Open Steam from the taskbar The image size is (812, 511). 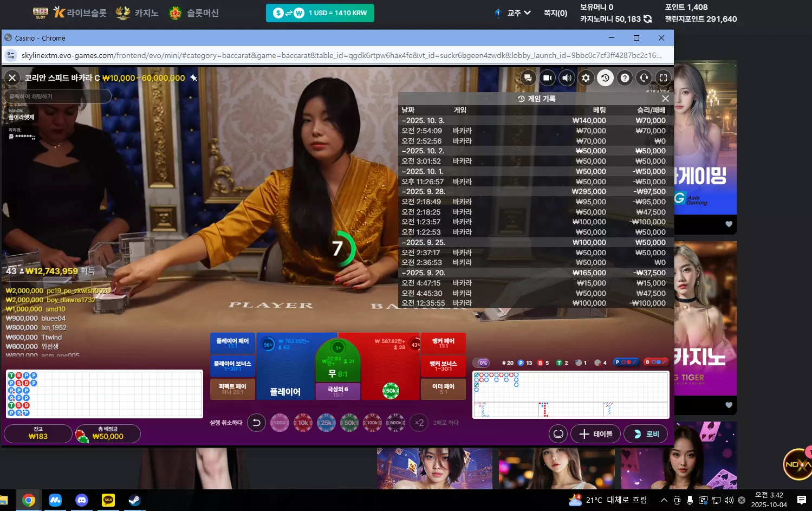click(134, 500)
